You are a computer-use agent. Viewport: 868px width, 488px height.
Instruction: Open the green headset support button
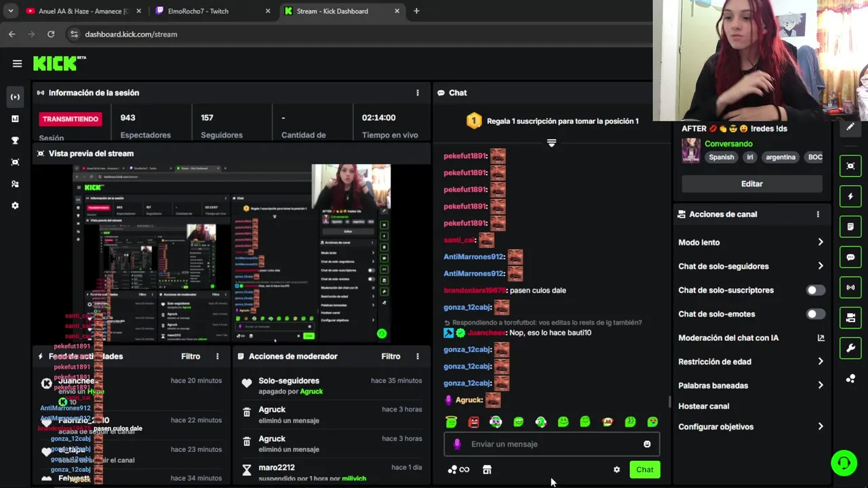(844, 463)
